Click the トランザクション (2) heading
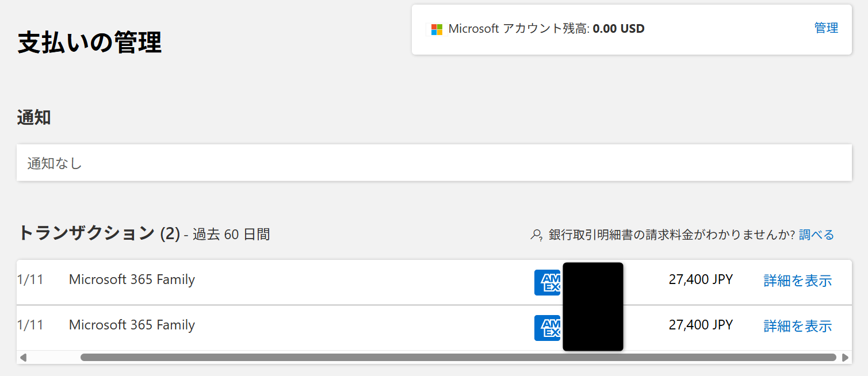 point(99,233)
